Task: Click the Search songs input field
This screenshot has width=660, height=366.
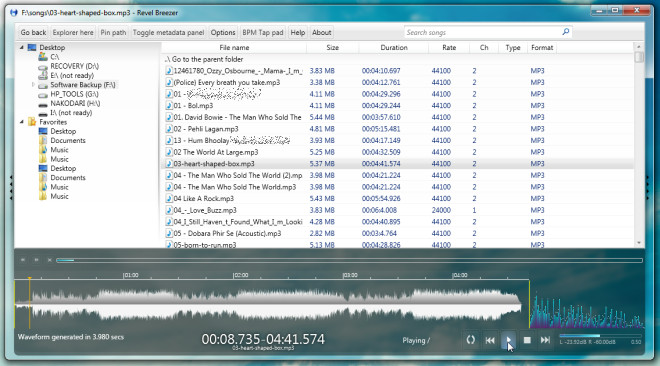Action: tap(482, 32)
